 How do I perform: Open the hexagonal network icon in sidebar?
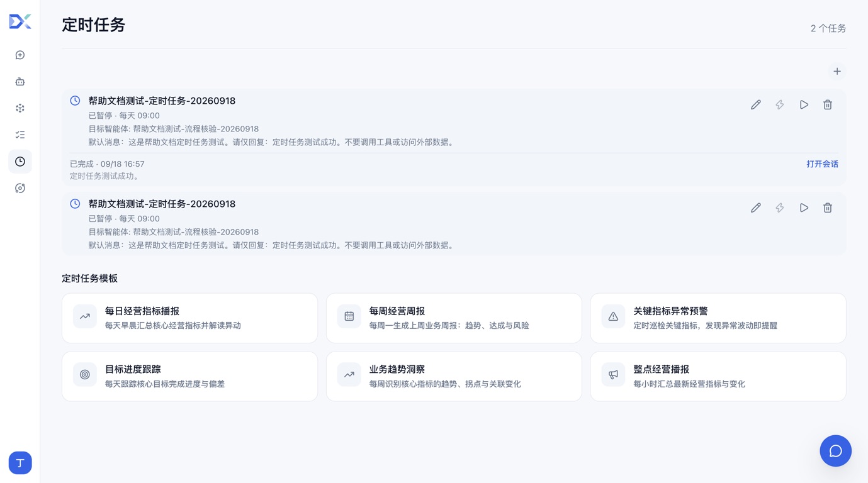(x=20, y=108)
